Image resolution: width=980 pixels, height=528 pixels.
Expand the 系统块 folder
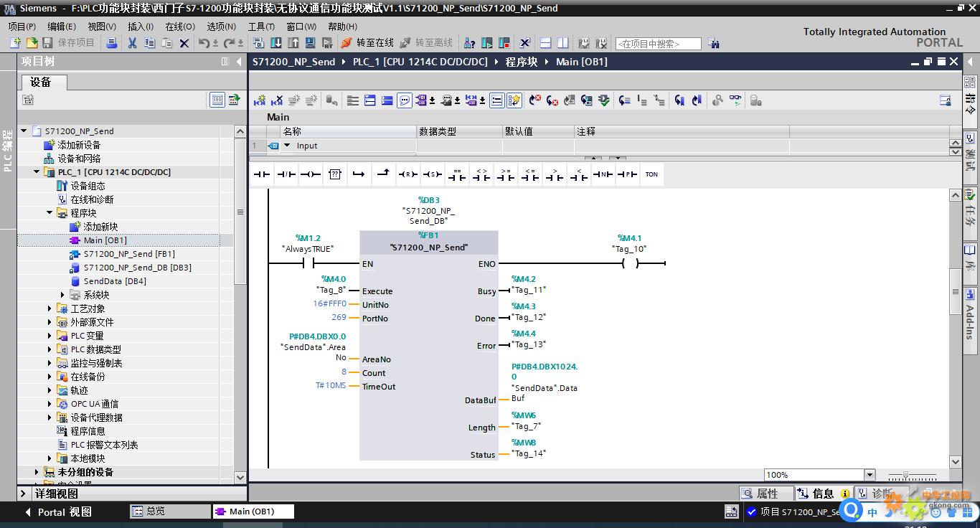click(x=62, y=295)
